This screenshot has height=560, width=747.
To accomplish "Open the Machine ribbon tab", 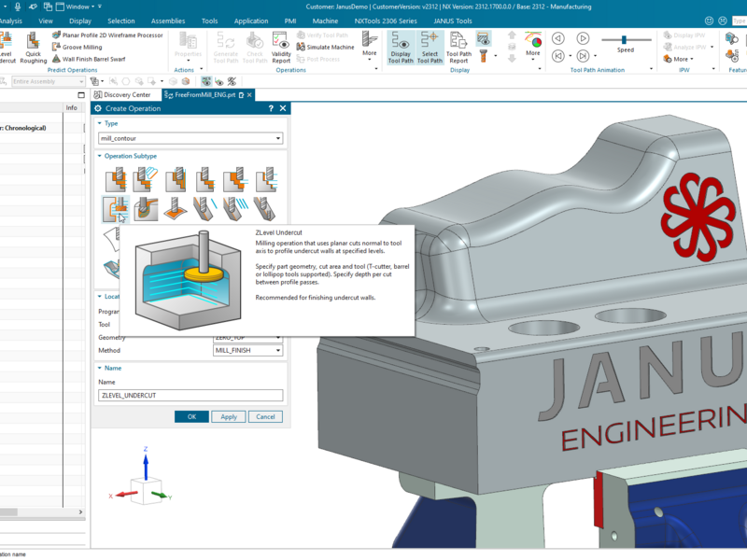I will pyautogui.click(x=325, y=21).
